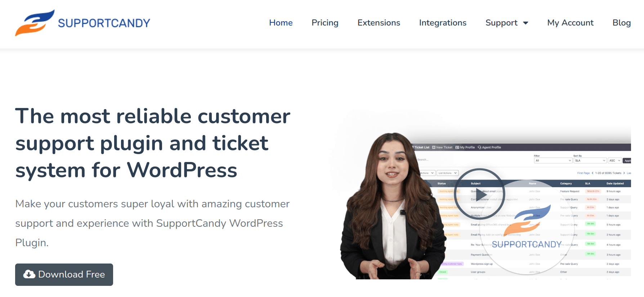Visit the Blog page
644x297 pixels.
click(622, 23)
